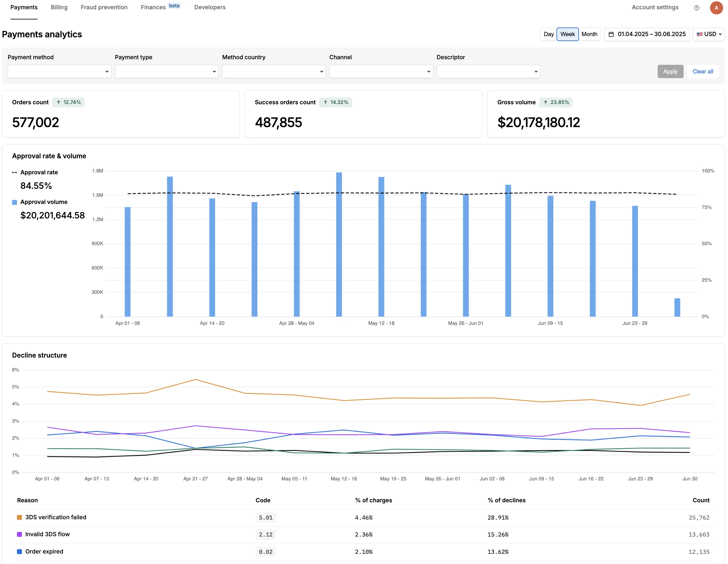The width and height of the screenshot is (728, 564).
Task: Click the purple legend marker for Invalid 3DS flow
Action: click(x=19, y=534)
